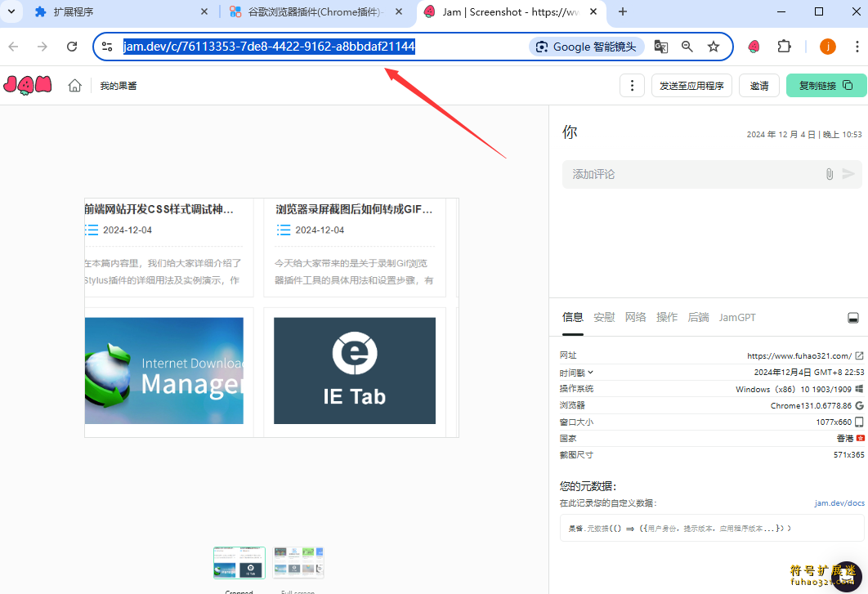Reload the current page

[72, 47]
